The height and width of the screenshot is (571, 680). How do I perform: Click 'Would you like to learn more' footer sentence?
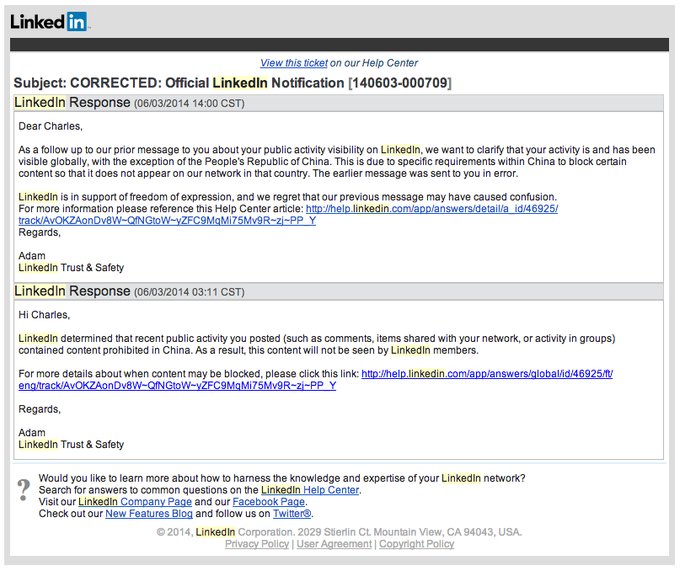pyautogui.click(x=282, y=478)
